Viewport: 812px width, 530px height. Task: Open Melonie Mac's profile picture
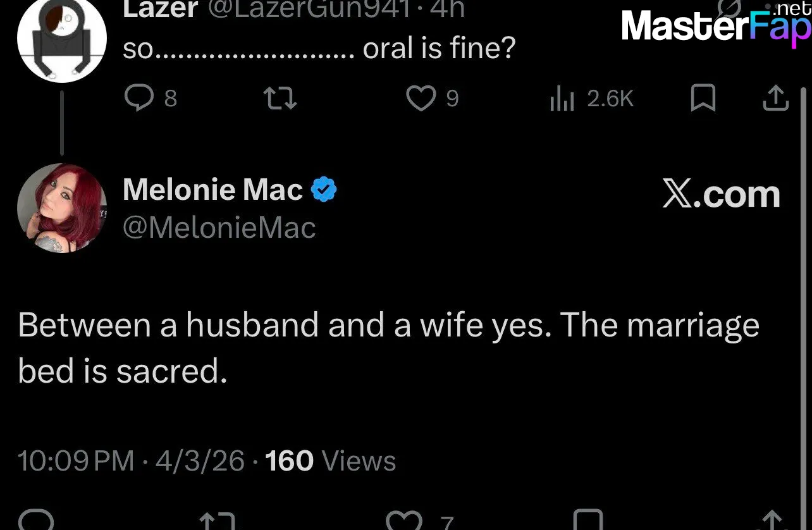(61, 208)
